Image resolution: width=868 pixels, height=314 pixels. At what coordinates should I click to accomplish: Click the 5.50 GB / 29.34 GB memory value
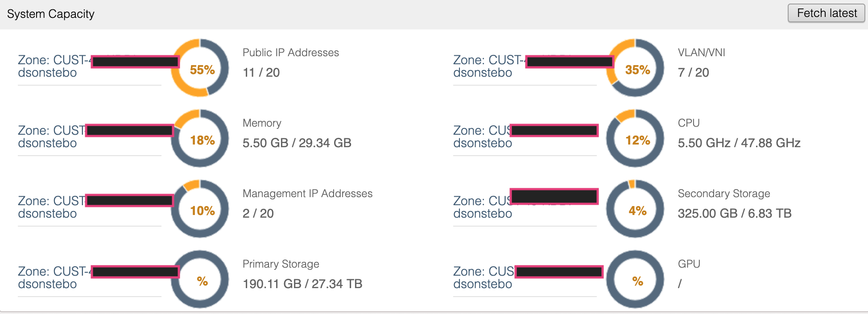[x=297, y=143]
